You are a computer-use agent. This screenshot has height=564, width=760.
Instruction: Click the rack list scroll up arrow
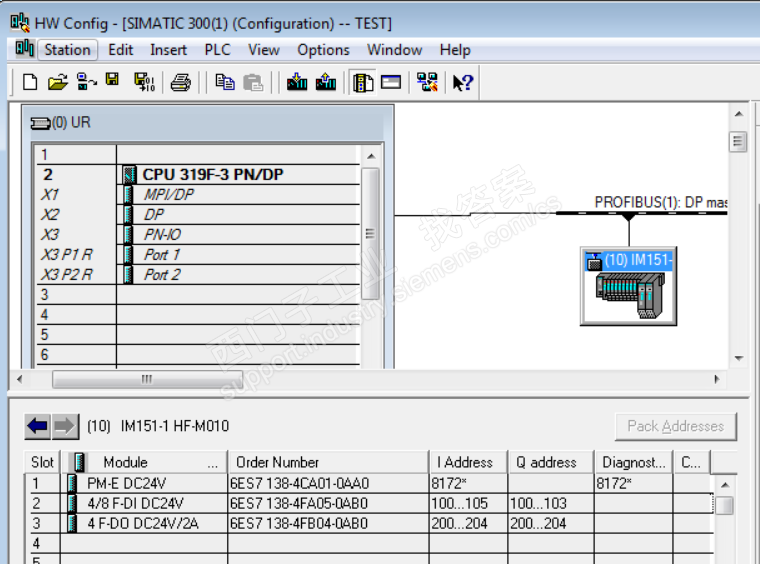(371, 156)
